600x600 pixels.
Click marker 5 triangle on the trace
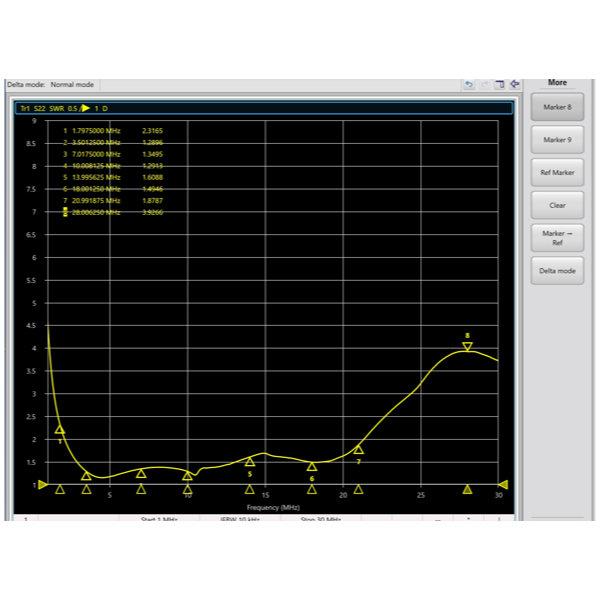[249, 462]
